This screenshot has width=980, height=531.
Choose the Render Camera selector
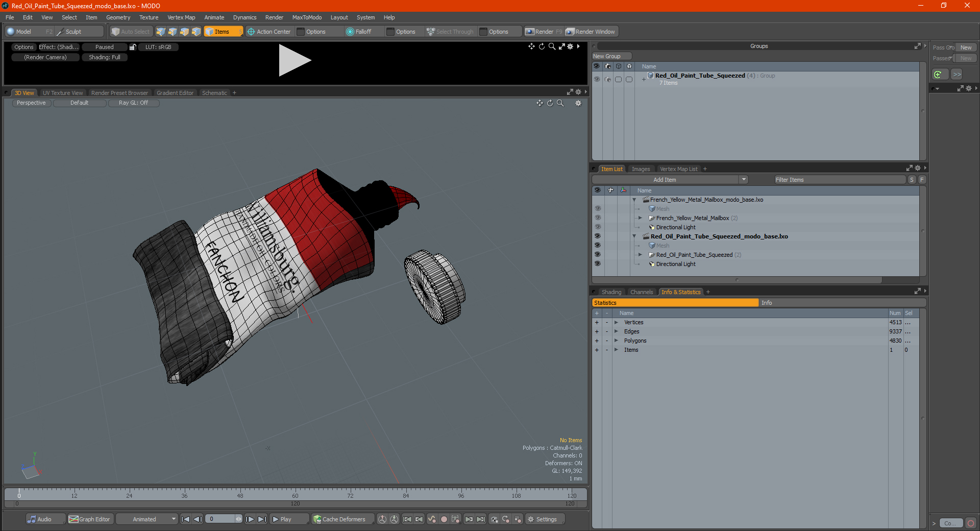tap(45, 57)
